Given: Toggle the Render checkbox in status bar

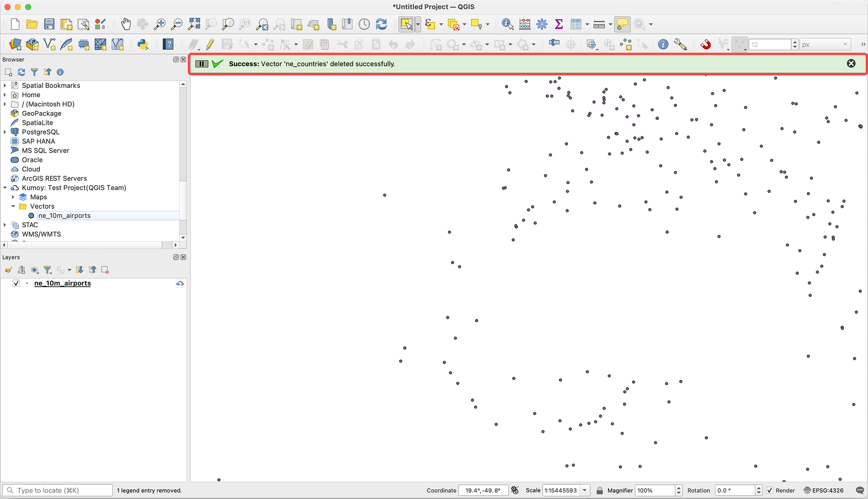Looking at the screenshot, I should (x=770, y=490).
